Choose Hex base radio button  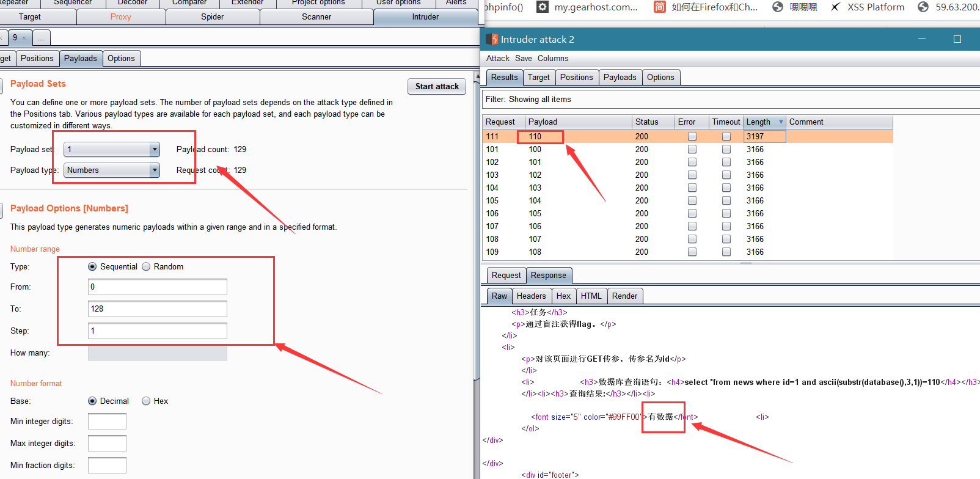pyautogui.click(x=146, y=401)
